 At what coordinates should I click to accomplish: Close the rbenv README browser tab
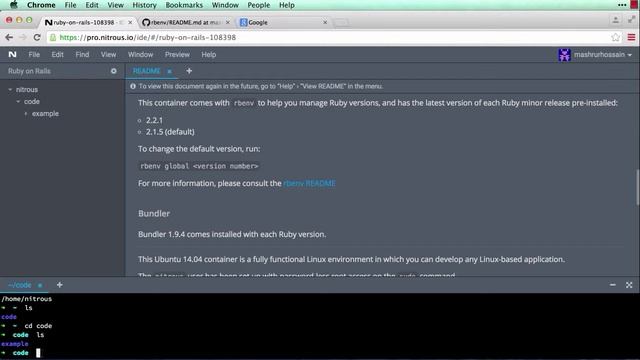pyautogui.click(x=228, y=22)
